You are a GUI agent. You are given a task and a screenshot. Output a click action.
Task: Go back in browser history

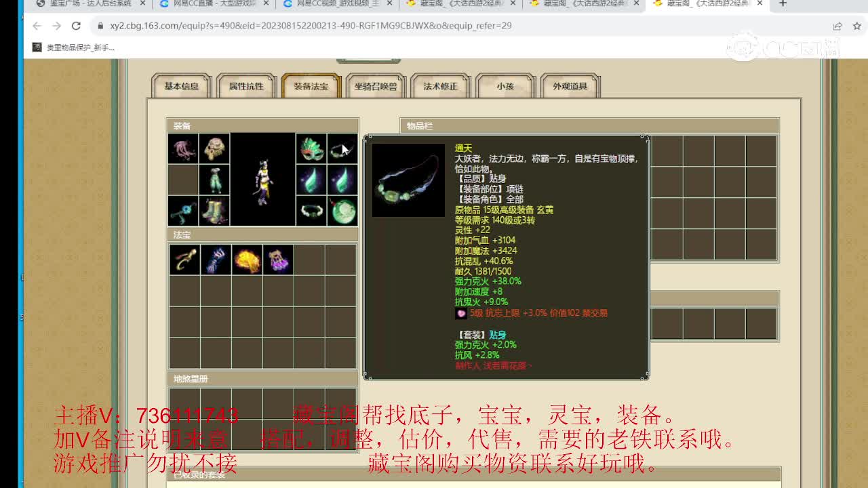(37, 26)
